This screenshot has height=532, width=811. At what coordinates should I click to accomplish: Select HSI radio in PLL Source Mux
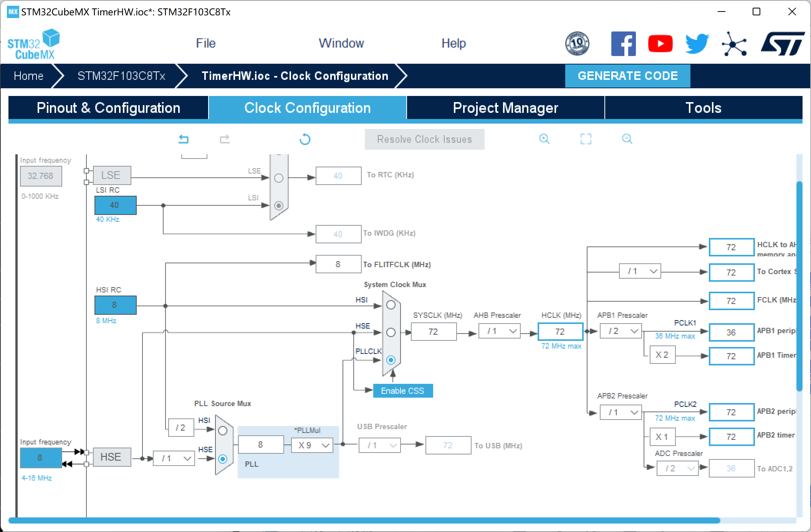tap(223, 431)
